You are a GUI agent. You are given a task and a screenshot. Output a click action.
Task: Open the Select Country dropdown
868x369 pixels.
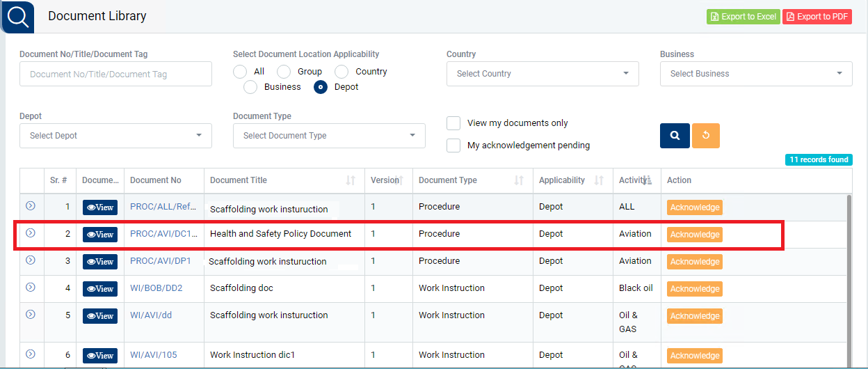pyautogui.click(x=542, y=74)
